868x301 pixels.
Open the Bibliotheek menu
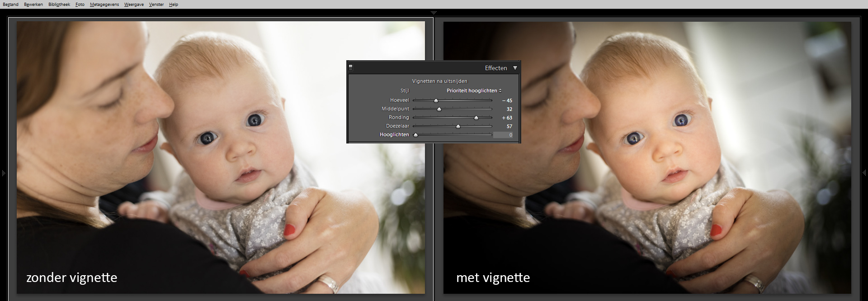point(59,5)
